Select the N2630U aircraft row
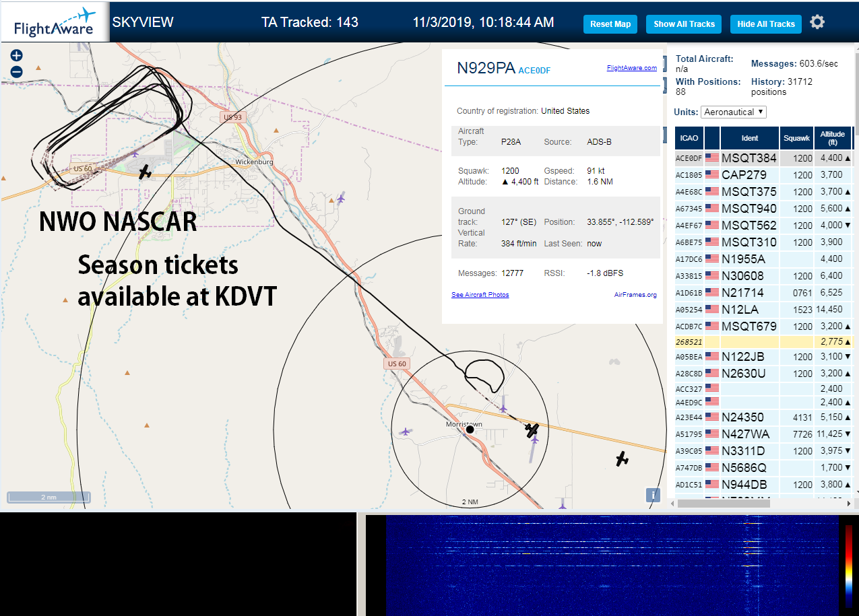 coord(763,374)
